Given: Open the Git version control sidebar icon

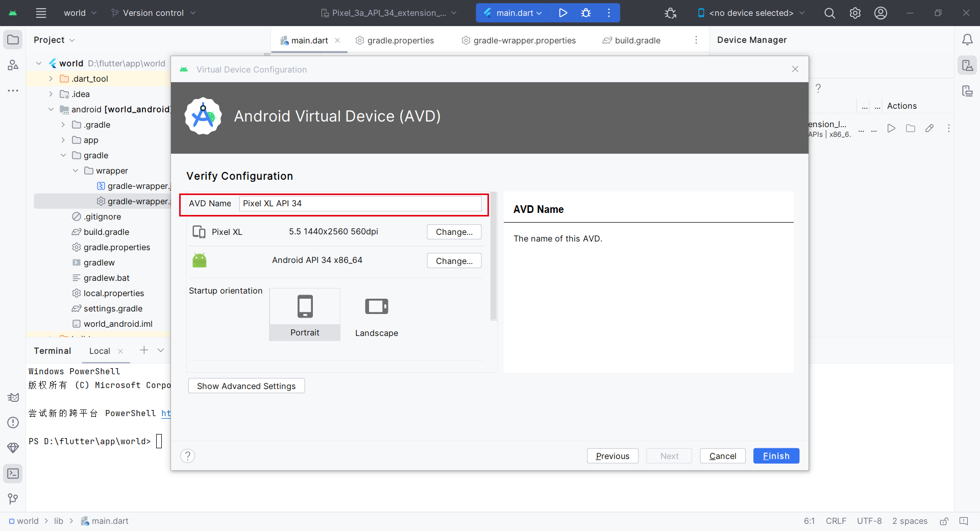Looking at the screenshot, I should point(13,499).
